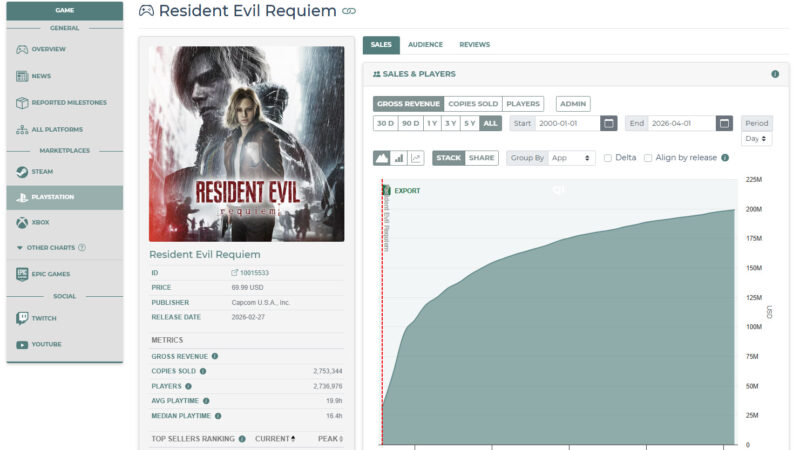Image resolution: width=800 pixels, height=450 pixels.
Task: Select the 3 Y time range
Action: tap(451, 123)
